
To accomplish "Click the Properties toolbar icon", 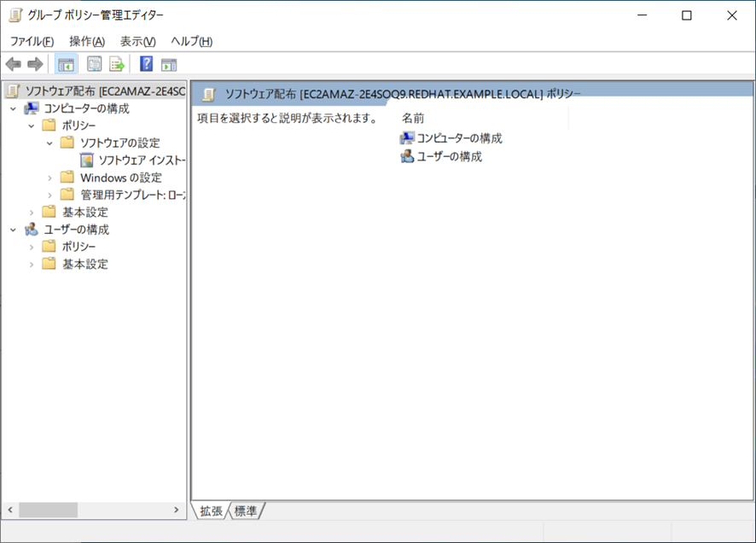I will (x=94, y=64).
